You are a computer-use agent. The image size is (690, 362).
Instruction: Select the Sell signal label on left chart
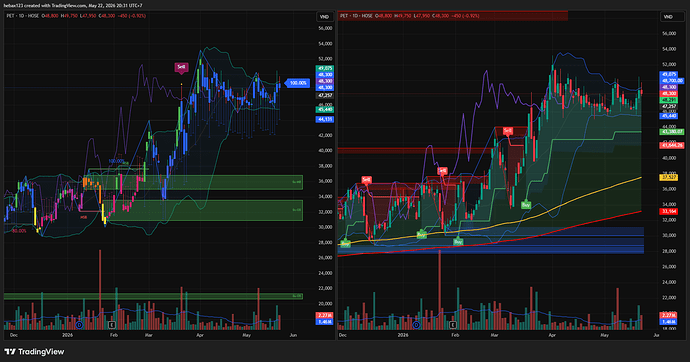pos(181,67)
